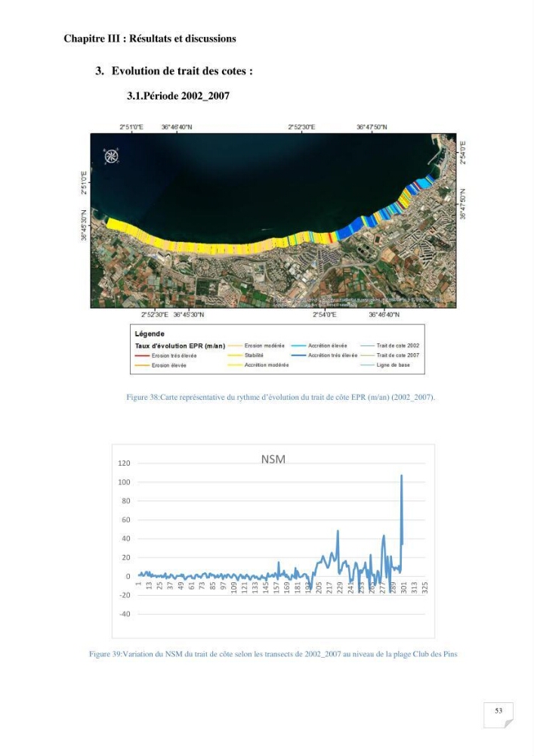Click the 'Légende' title in legend box
This screenshot has height=756, width=534.
(x=150, y=333)
